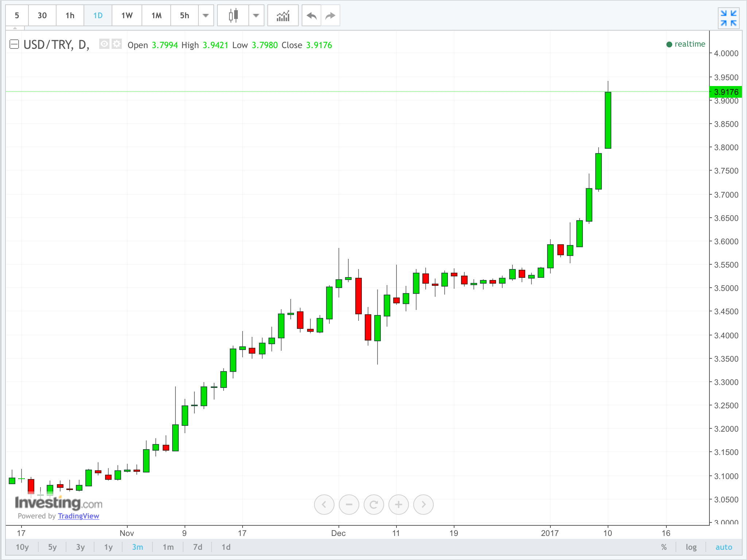
Task: Redo the chart action
Action: [x=330, y=15]
